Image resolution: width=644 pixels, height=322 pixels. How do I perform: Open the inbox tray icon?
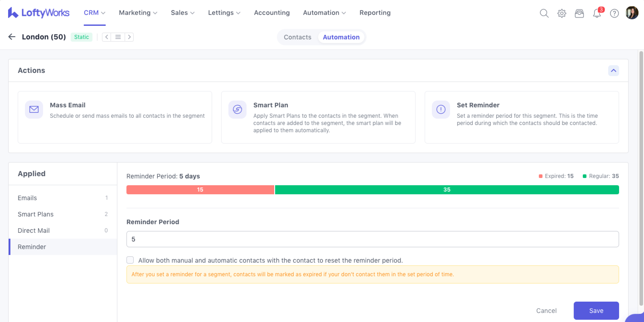pos(579,13)
